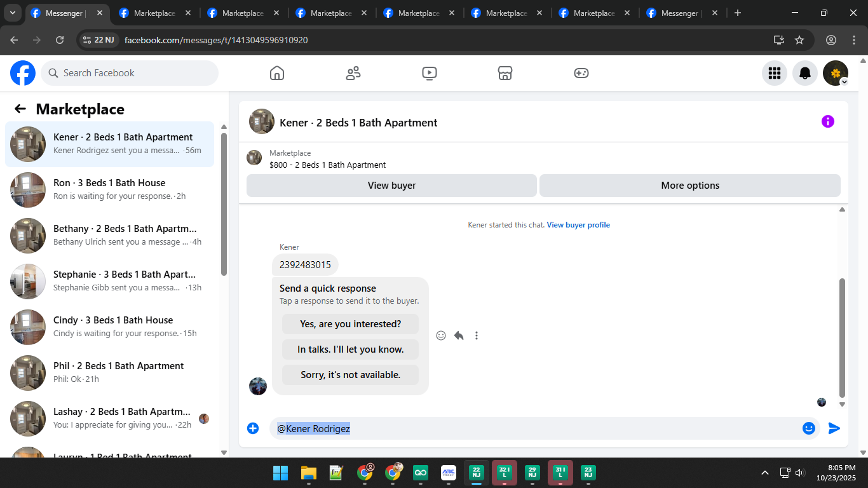Open Facebook home via the logo

[x=23, y=73]
